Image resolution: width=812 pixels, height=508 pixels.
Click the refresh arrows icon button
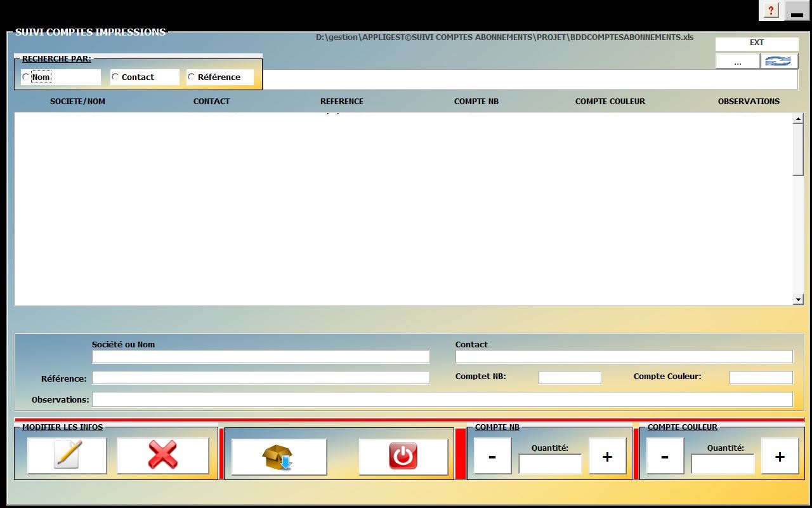click(x=778, y=61)
